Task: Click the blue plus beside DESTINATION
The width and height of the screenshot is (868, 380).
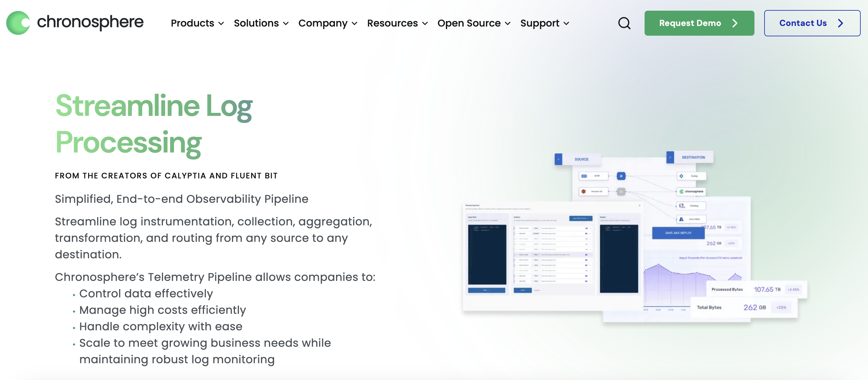Action: [x=670, y=157]
